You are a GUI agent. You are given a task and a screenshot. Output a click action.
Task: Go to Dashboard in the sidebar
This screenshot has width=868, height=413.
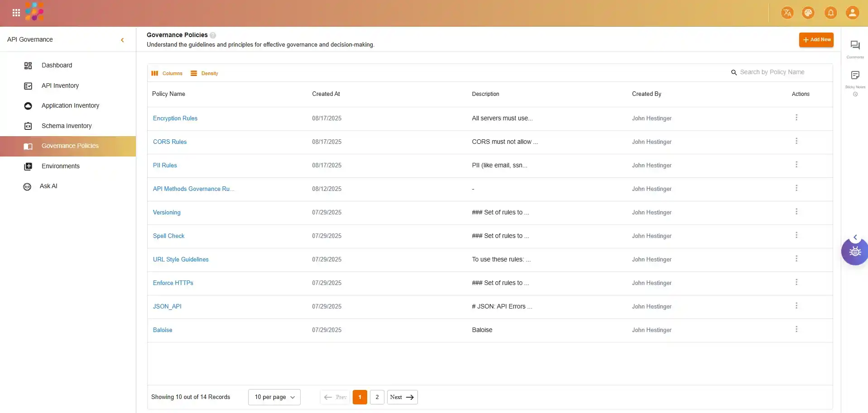pos(57,65)
